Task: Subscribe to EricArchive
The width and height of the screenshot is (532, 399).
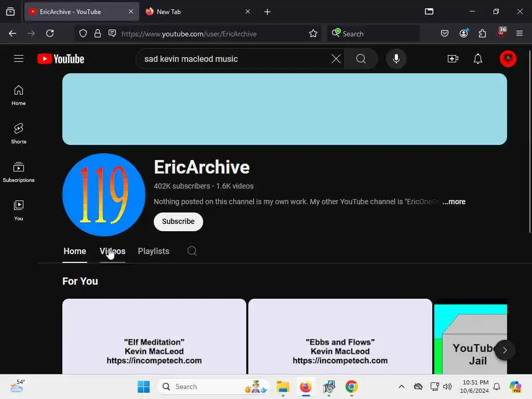Action: click(178, 221)
